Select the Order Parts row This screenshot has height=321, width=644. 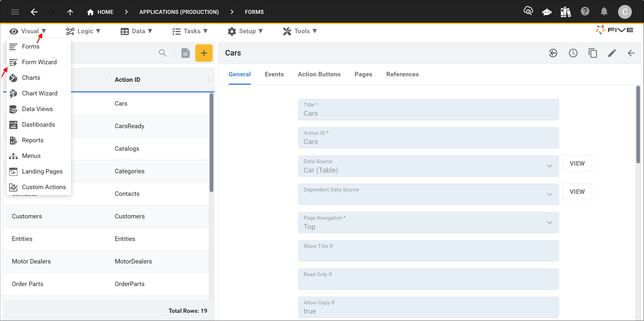(x=106, y=284)
